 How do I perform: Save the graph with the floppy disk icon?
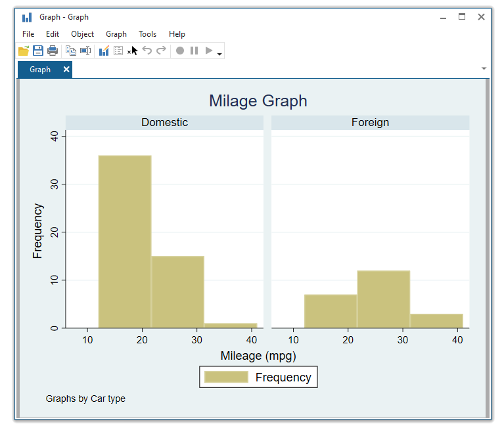[38, 51]
